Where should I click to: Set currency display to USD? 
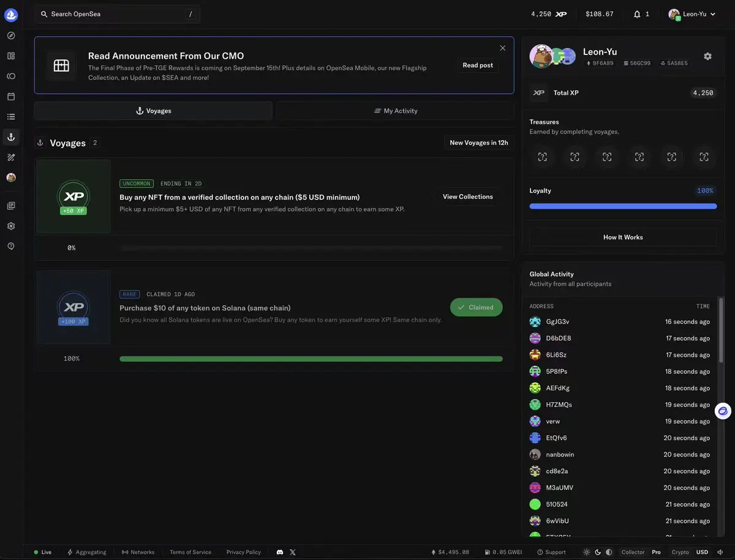(x=702, y=552)
